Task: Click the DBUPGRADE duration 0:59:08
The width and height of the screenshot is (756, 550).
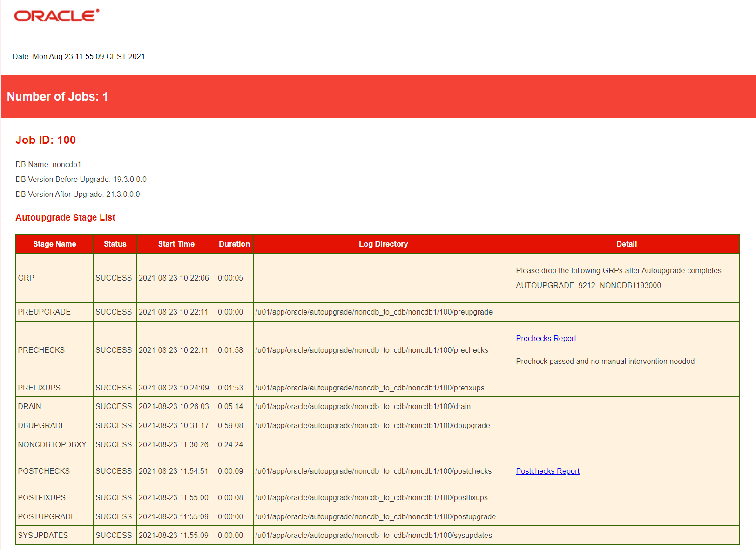Action: (230, 425)
